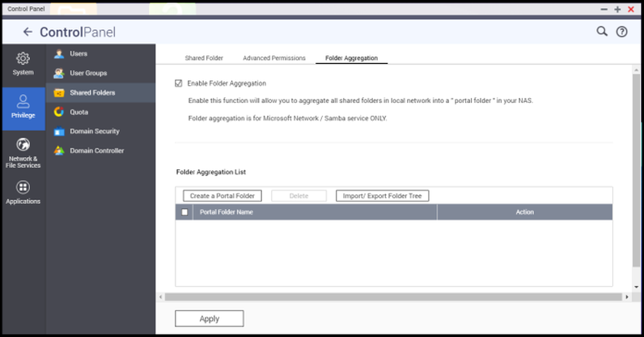Click the Control Panel window title tab
Image resolution: width=644 pixels, height=337 pixels.
tap(26, 9)
